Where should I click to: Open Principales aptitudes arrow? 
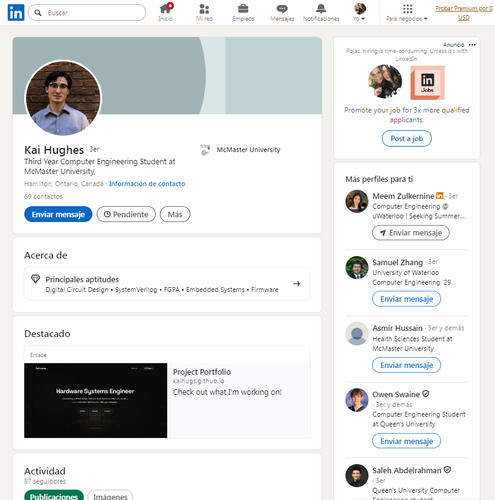(x=297, y=284)
